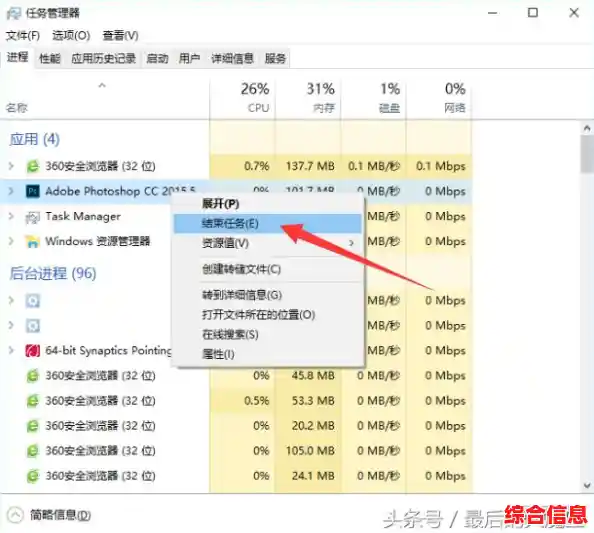Click the 简略信息(D) link
This screenshot has height=533, width=594.
[60, 515]
